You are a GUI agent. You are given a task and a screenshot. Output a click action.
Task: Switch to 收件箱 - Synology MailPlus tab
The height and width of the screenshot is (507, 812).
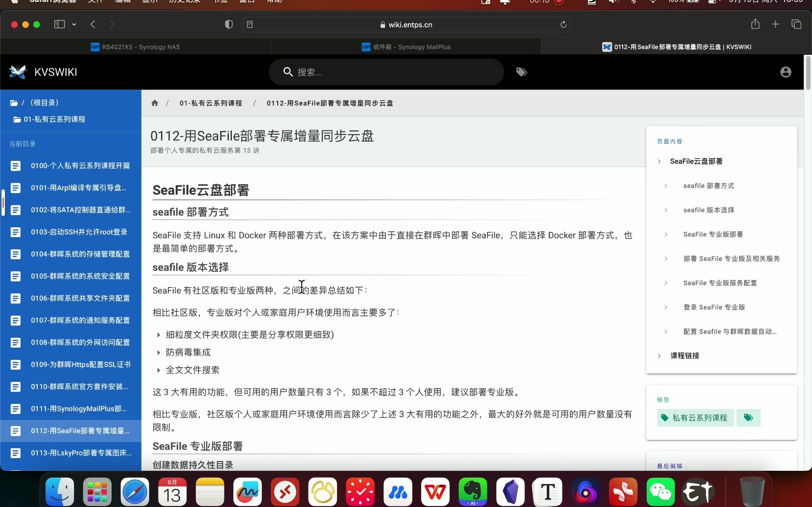coord(406,47)
